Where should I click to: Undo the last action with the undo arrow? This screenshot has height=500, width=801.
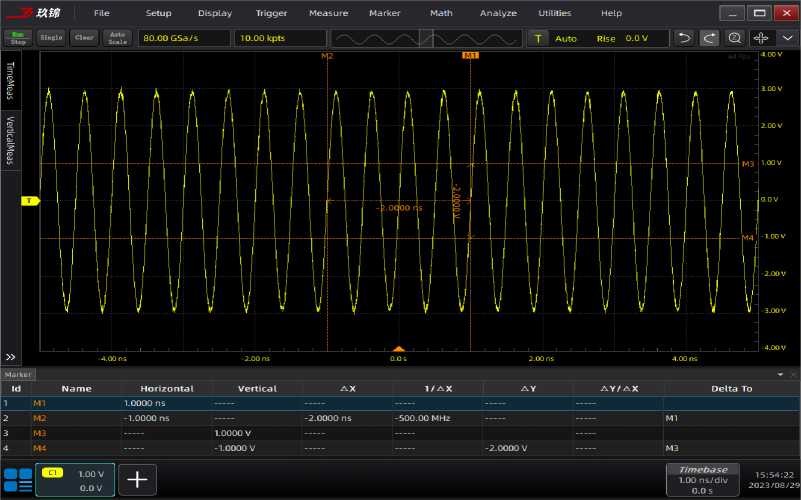(x=684, y=38)
